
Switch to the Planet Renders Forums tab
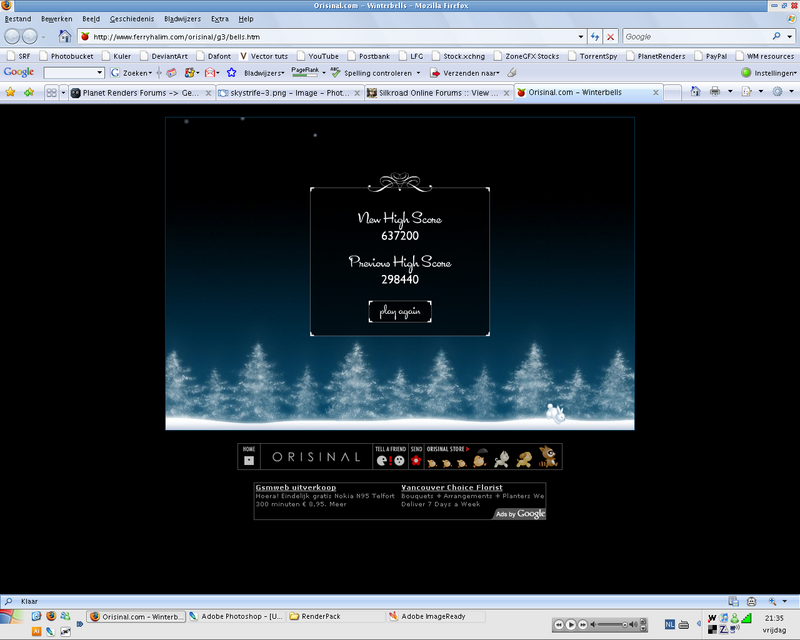[141, 93]
